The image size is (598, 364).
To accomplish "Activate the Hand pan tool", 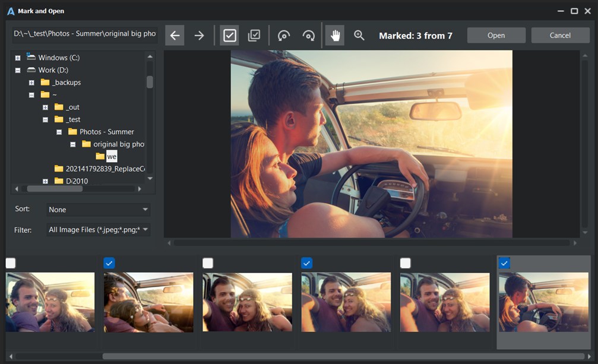I will (x=334, y=35).
